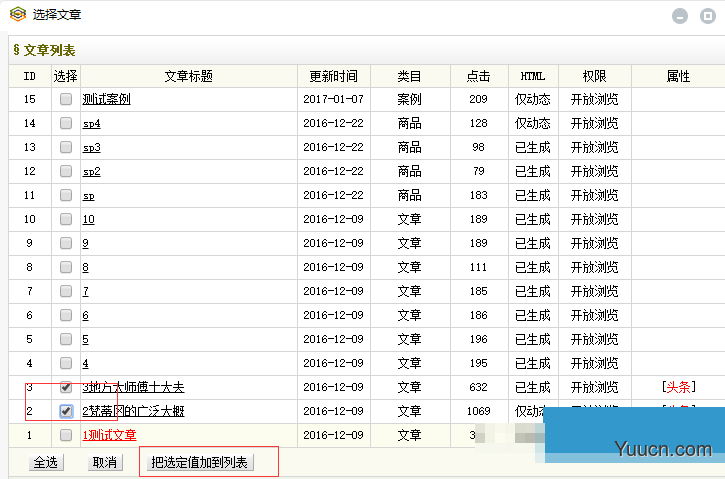Click the logo icon beside 选择文章
The width and height of the screenshot is (725, 479).
pos(16,14)
